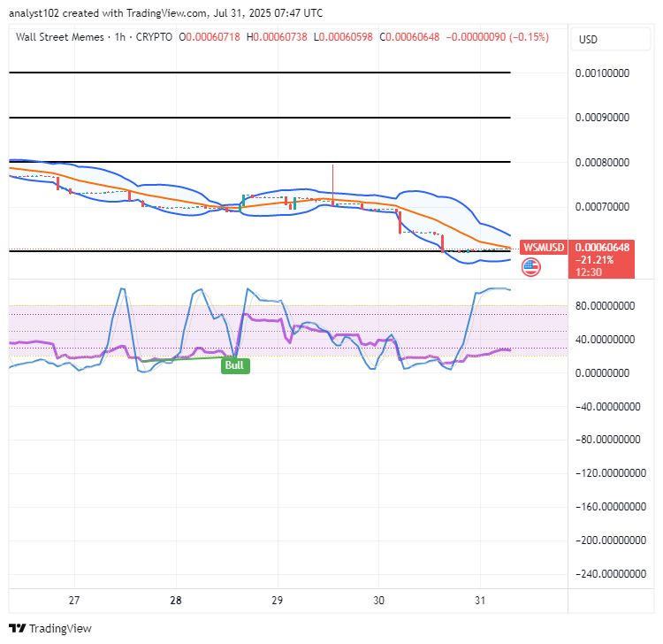Click the green Bull divergence label
This screenshot has width=663, height=644.
(x=235, y=365)
